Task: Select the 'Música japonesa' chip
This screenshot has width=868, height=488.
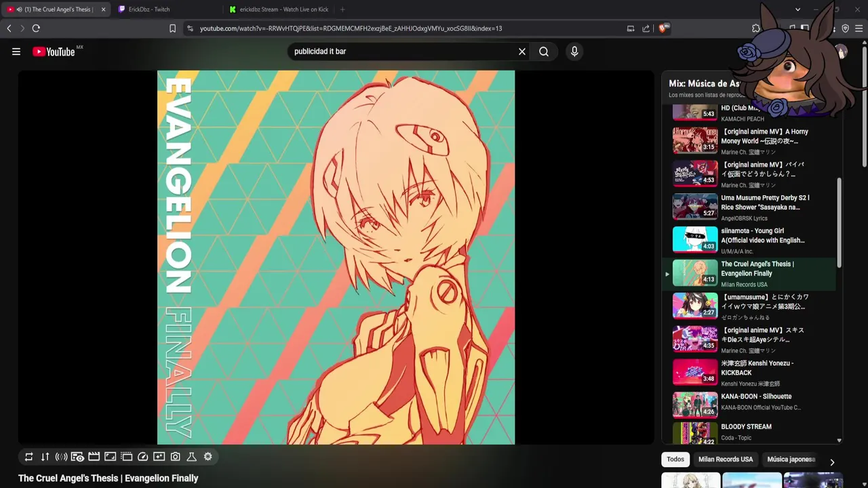Action: [x=791, y=460]
